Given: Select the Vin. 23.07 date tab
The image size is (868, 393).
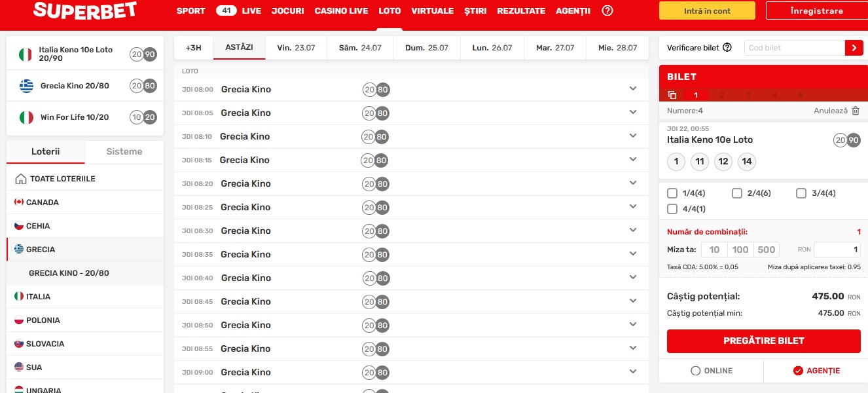Looking at the screenshot, I should point(296,48).
